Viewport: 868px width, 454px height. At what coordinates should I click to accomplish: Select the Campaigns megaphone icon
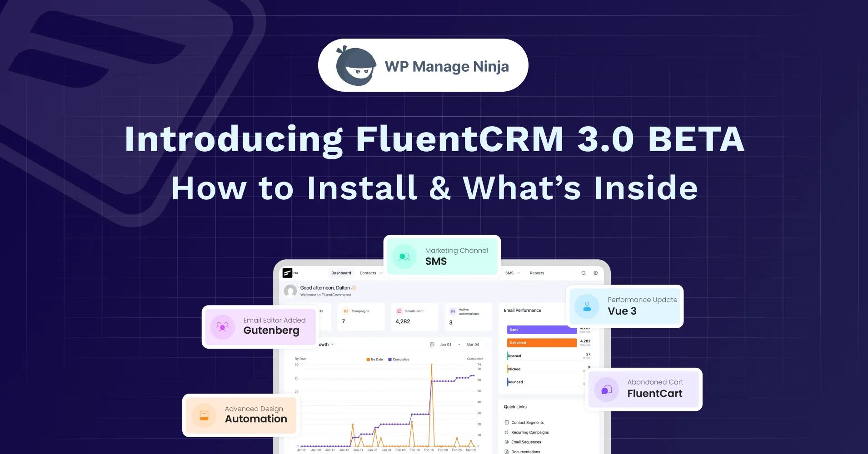click(345, 311)
